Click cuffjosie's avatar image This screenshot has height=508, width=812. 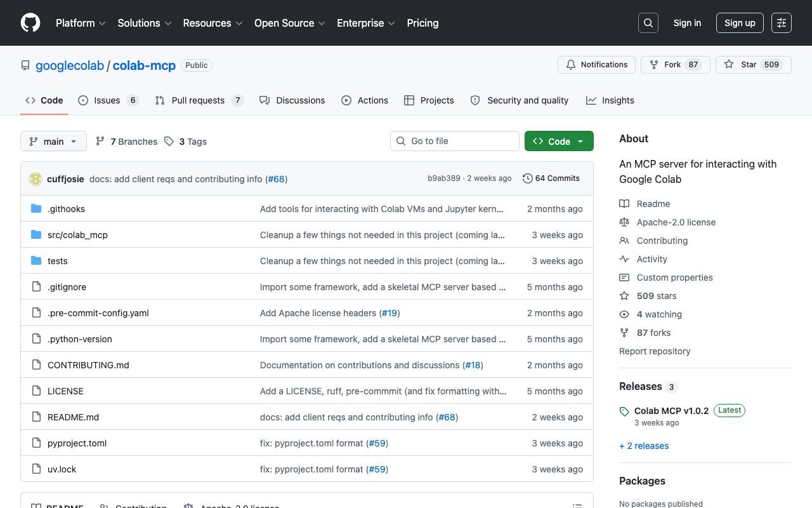coord(36,179)
